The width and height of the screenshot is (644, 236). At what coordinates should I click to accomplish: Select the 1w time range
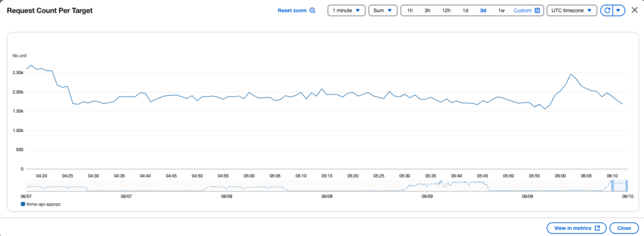tap(501, 11)
